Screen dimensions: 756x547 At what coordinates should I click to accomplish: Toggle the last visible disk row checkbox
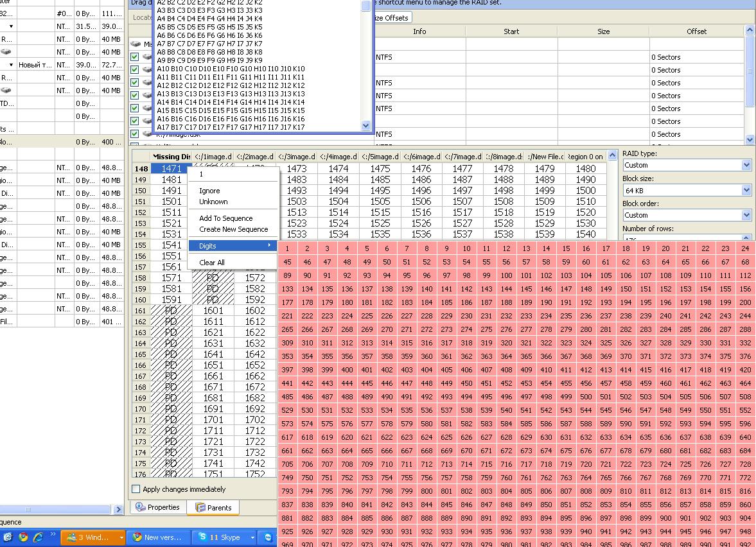click(134, 134)
